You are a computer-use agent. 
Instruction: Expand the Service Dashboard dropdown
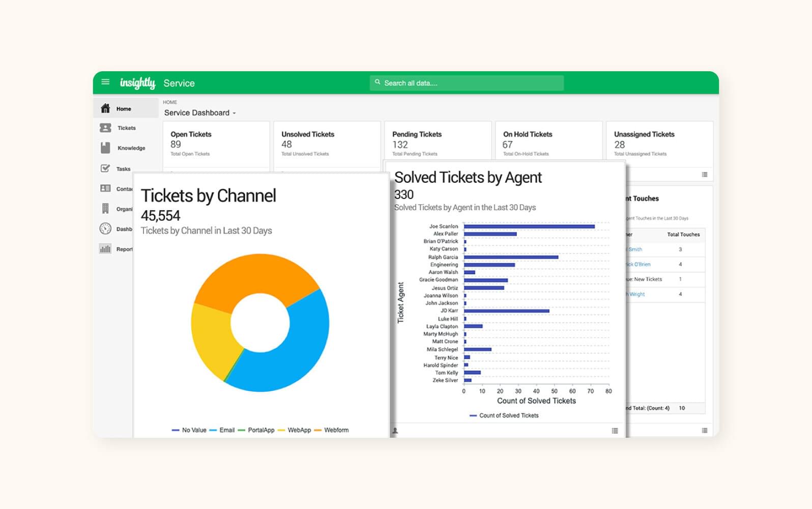(x=200, y=113)
